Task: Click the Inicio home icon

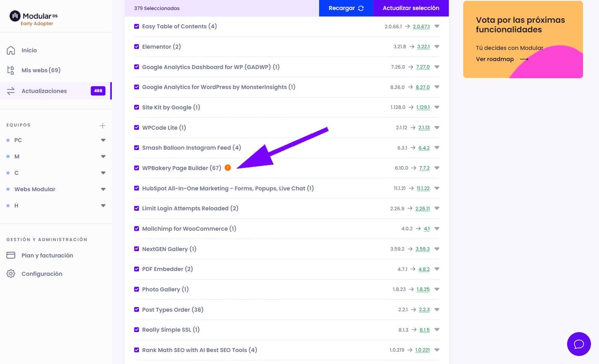Action: [x=11, y=50]
